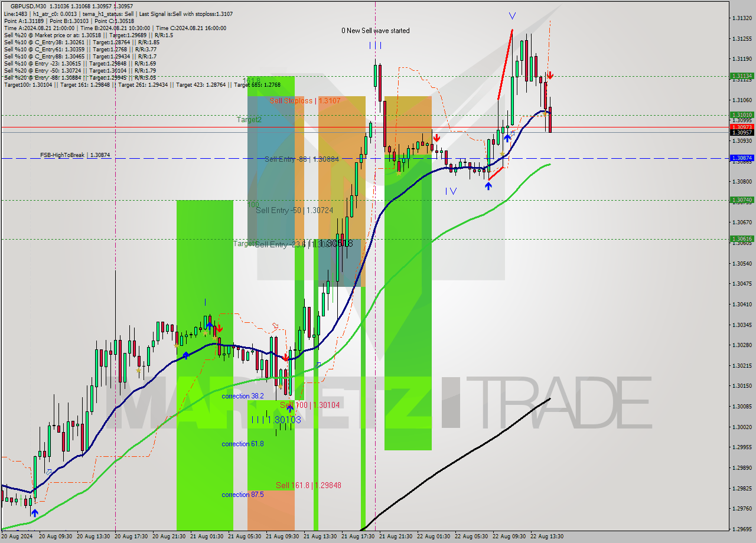Click the I I I 1.30103 wave label

pos(276,420)
